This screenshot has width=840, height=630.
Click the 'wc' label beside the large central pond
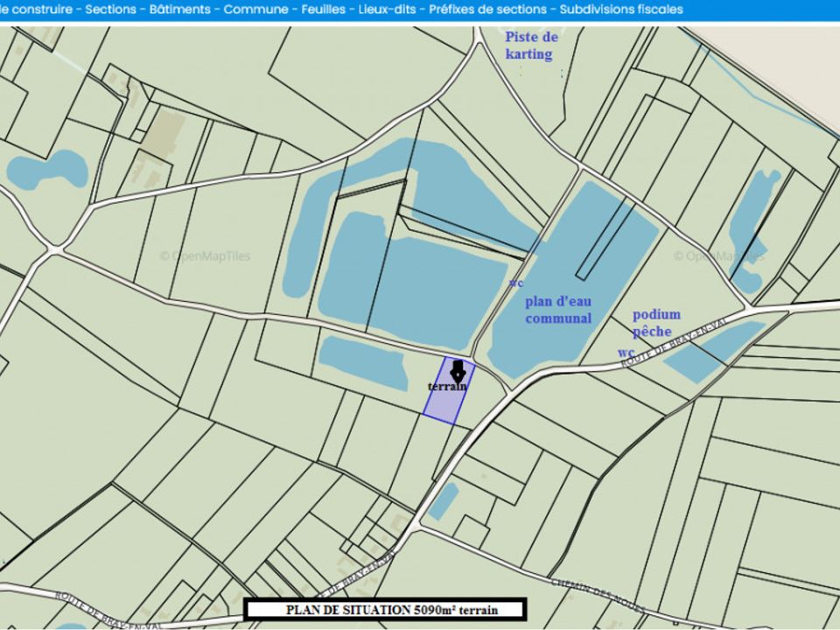tap(516, 283)
